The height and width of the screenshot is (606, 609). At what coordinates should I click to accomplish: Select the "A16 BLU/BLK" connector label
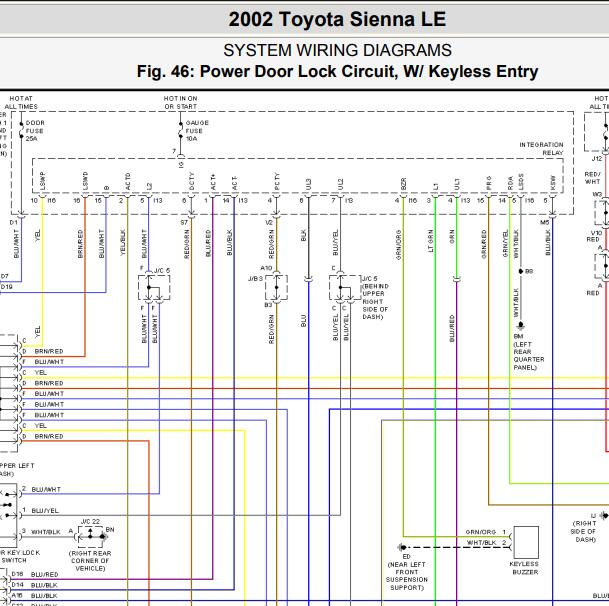[35, 596]
